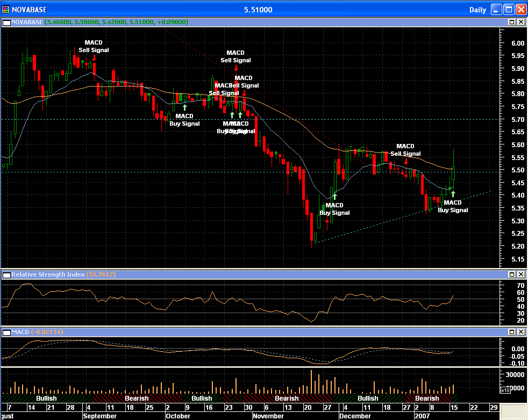The width and height of the screenshot is (528, 420).
Task: Close the MACD indicator panel
Action: (x=520, y=332)
